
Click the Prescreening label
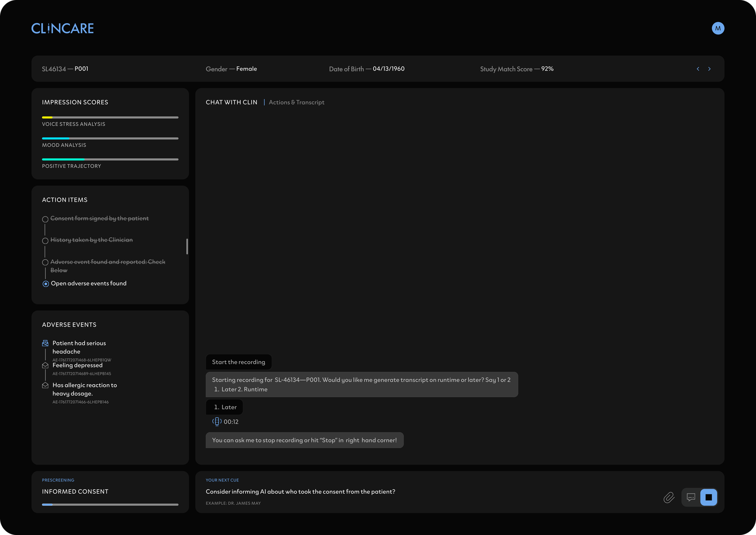pos(58,480)
